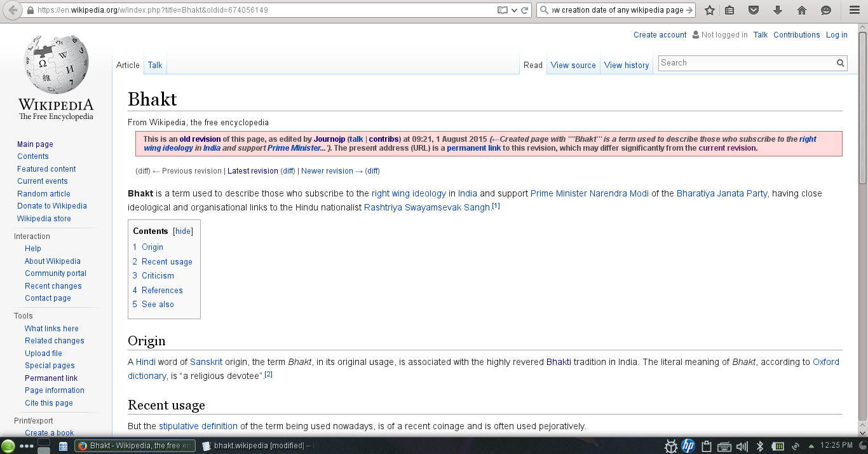Jump to See also in Contents

pyautogui.click(x=158, y=305)
